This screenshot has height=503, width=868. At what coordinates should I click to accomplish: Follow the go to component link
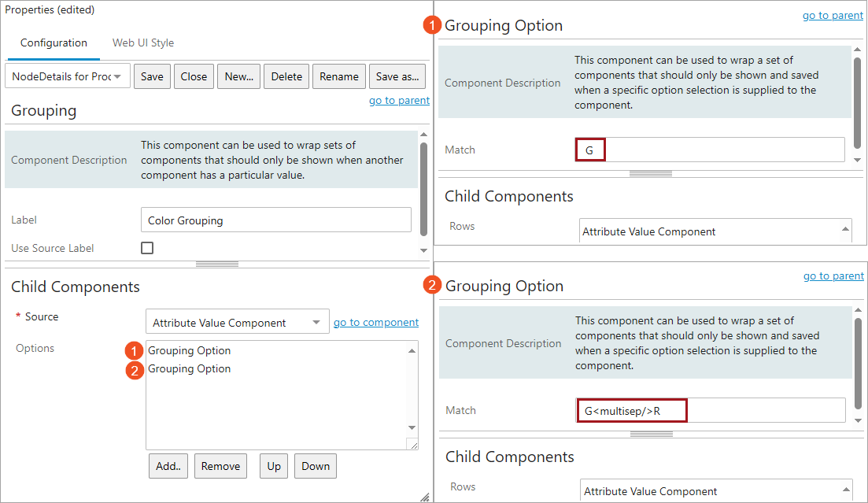tap(375, 322)
